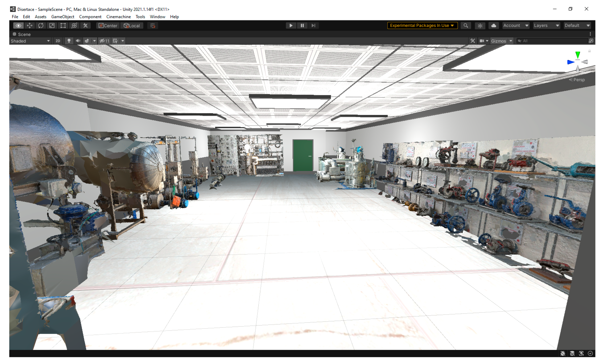Toggle 2D scene view mode
This screenshot has height=364, width=602.
point(58,41)
